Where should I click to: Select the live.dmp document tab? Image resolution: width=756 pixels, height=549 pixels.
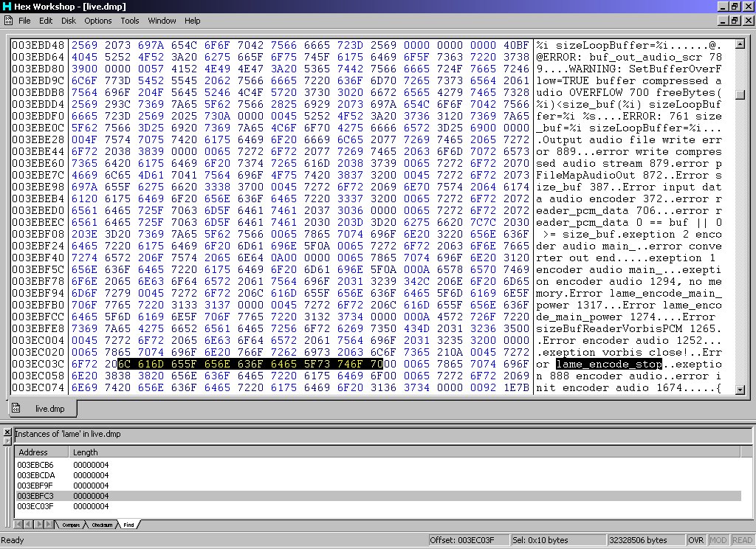[x=42, y=408]
